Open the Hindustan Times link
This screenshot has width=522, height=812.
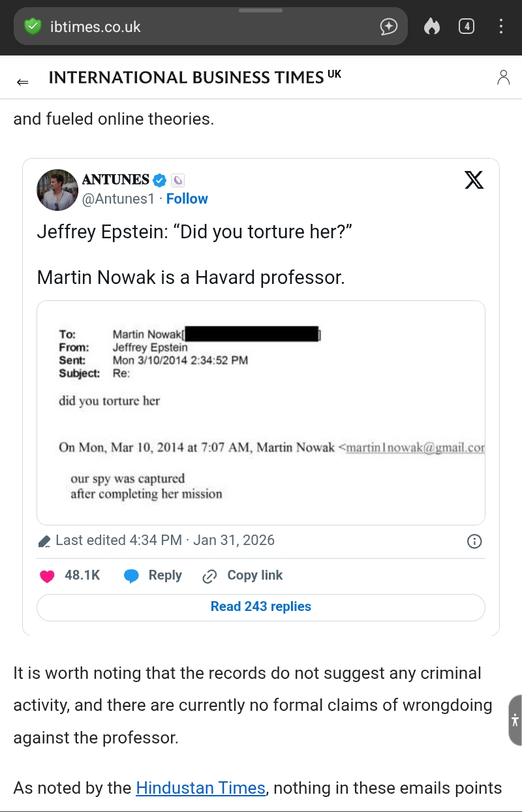click(x=200, y=789)
